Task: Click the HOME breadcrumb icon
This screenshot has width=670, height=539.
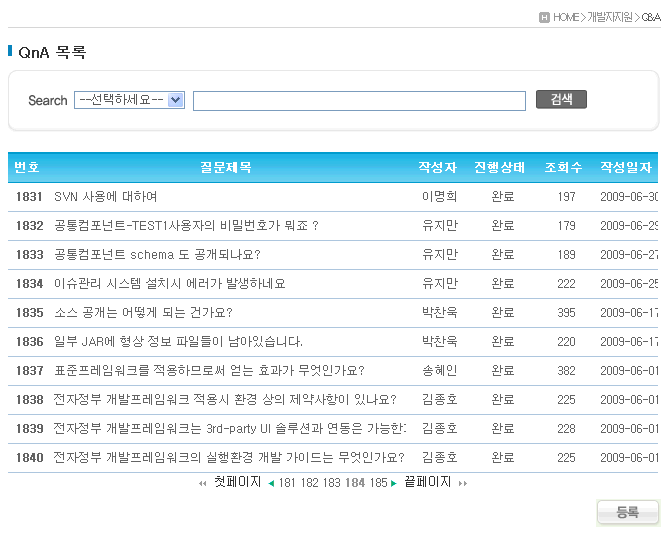Action: point(544,17)
